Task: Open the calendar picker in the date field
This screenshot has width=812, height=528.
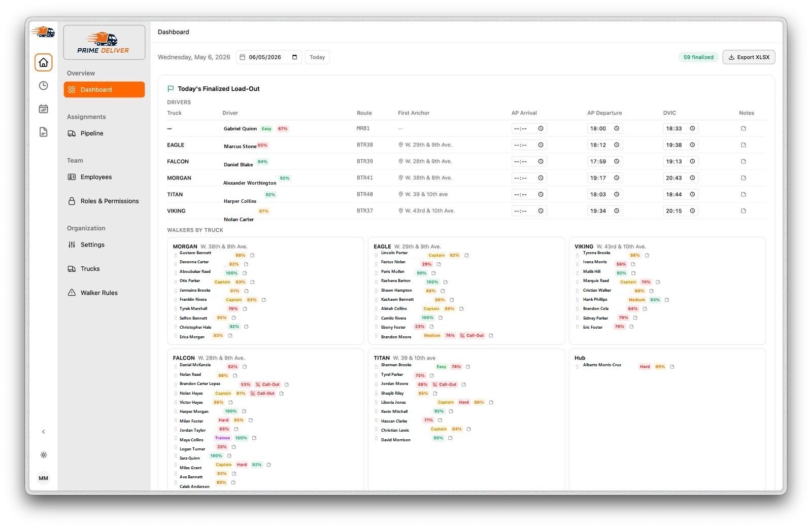Action: point(294,57)
